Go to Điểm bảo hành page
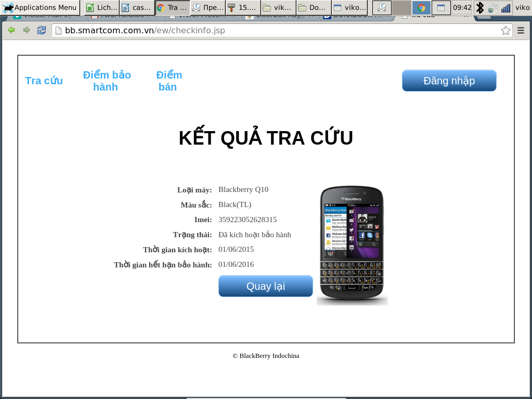Viewport: 532px width, 399px height. pyautogui.click(x=107, y=81)
